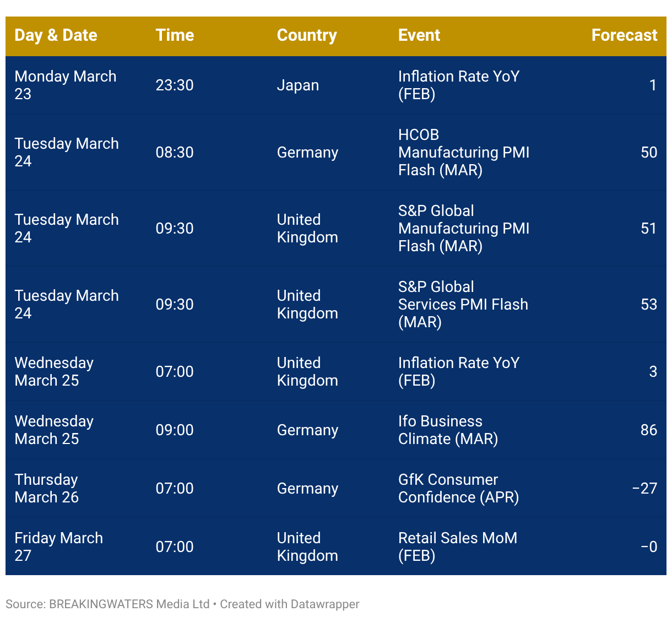Click the GfK Consumer Confidence (APR) event
The width and height of the screenshot is (672, 617).
tap(458, 488)
